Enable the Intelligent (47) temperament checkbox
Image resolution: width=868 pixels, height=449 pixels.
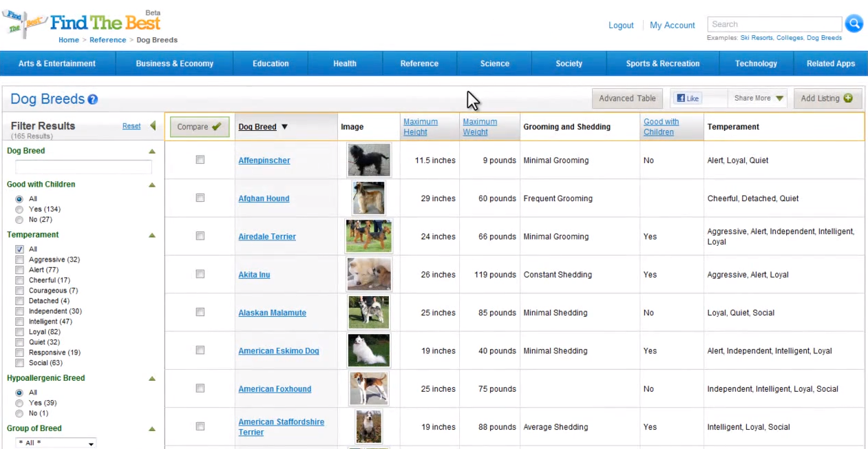19,321
